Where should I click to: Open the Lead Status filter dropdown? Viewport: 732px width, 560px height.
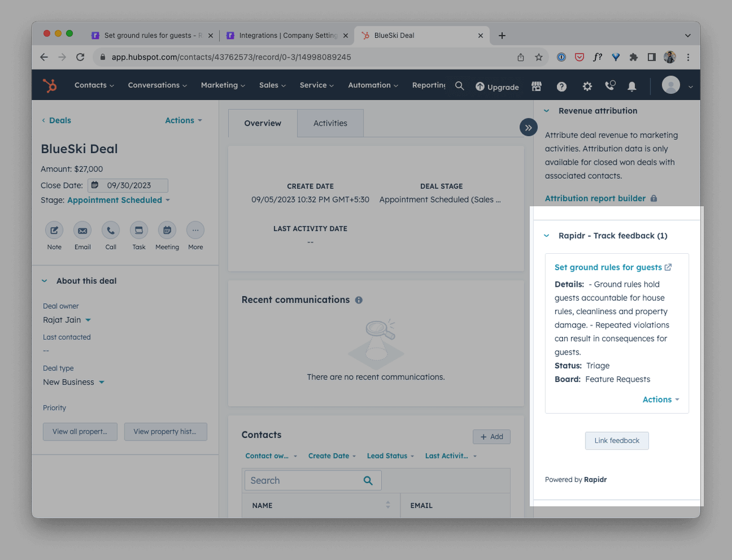390,456
